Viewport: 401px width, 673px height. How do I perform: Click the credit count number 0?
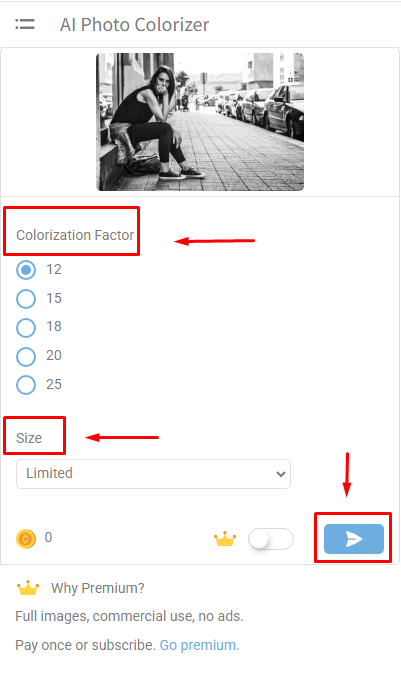(x=49, y=537)
